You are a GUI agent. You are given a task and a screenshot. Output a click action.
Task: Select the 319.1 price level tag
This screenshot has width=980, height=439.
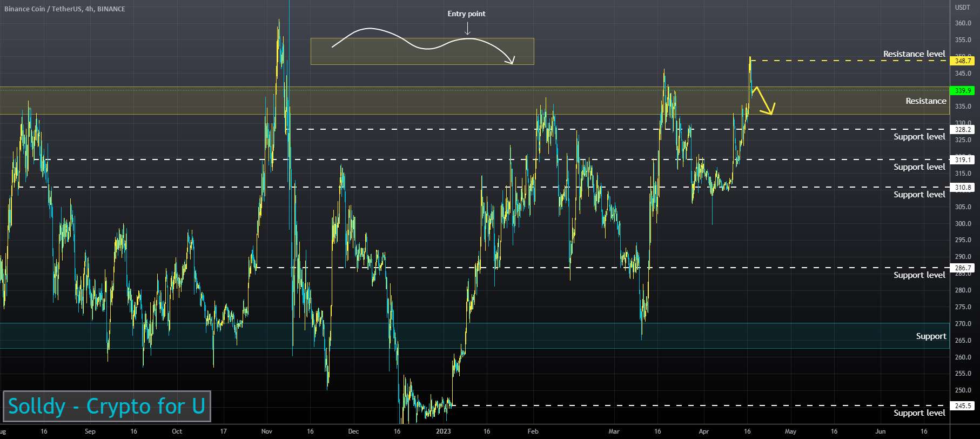(963, 160)
